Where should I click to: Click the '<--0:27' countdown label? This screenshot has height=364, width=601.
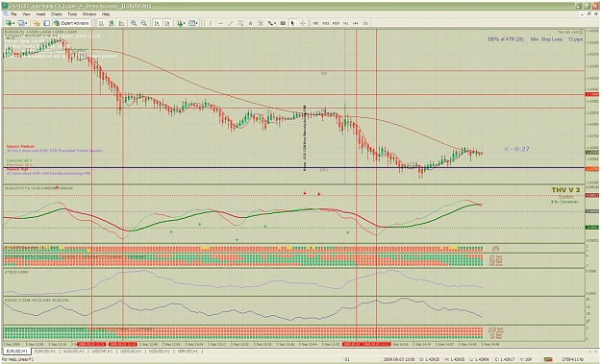[516, 149]
